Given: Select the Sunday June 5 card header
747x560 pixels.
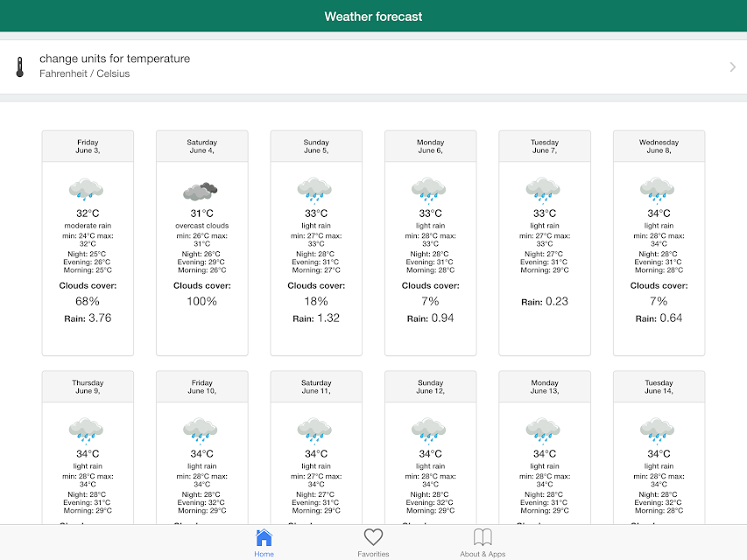Looking at the screenshot, I should (x=316, y=146).
